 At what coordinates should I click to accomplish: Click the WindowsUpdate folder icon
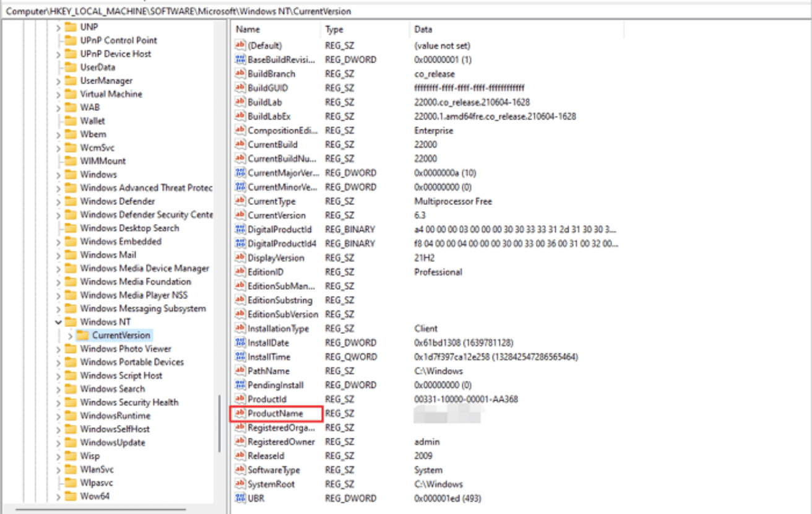click(x=71, y=443)
